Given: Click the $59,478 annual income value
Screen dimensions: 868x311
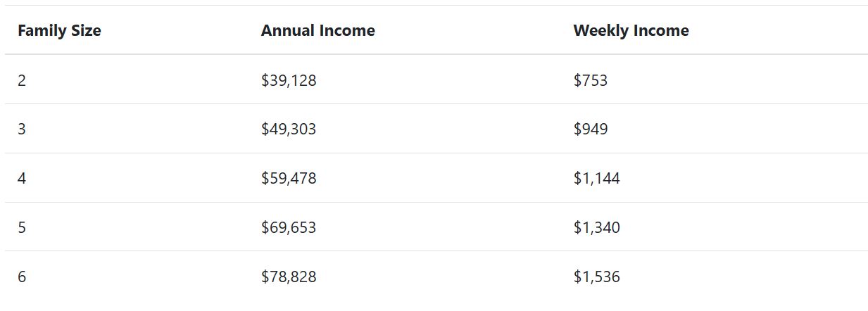Looking at the screenshot, I should pyautogui.click(x=289, y=179).
